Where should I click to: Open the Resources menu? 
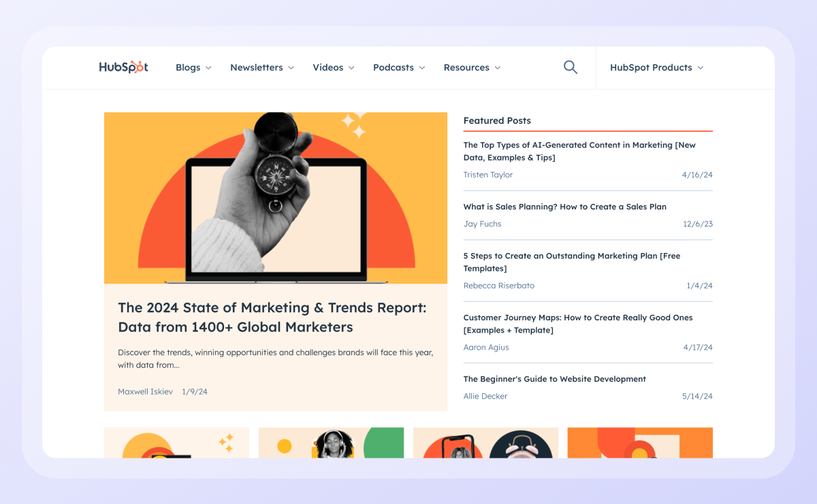click(472, 67)
